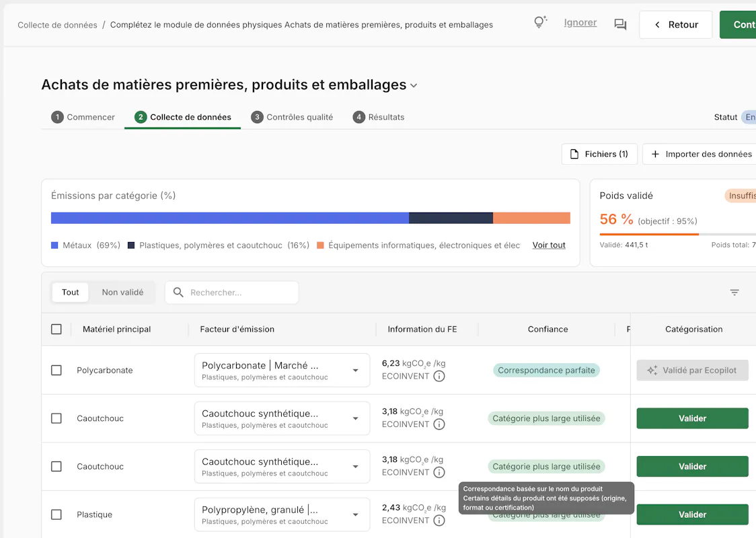Screen dimensions: 756x538
Task: Expand the page title module dropdown chevron
Action: point(414,86)
